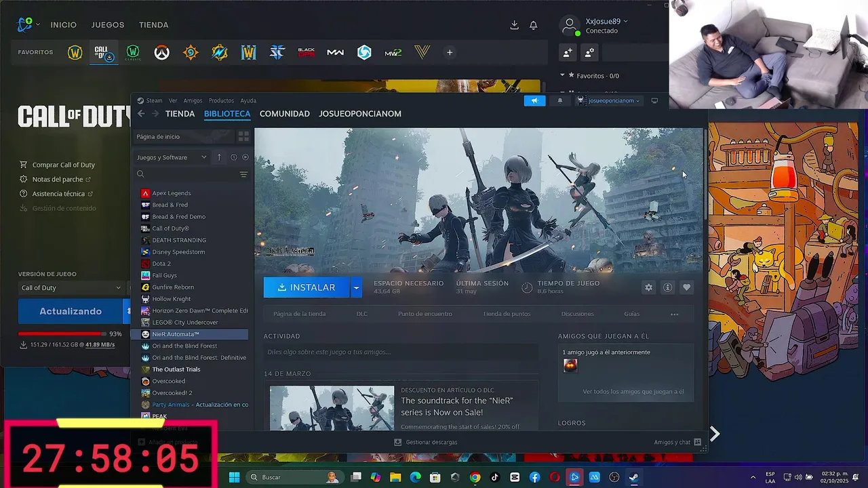Open NieR soundtrack sale news thumbnail
Viewport: 868px width, 488px height.
tap(332, 408)
